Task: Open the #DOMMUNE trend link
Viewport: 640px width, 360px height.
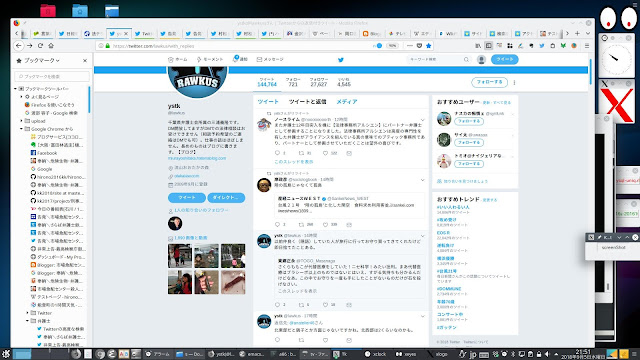Action: [x=449, y=289]
